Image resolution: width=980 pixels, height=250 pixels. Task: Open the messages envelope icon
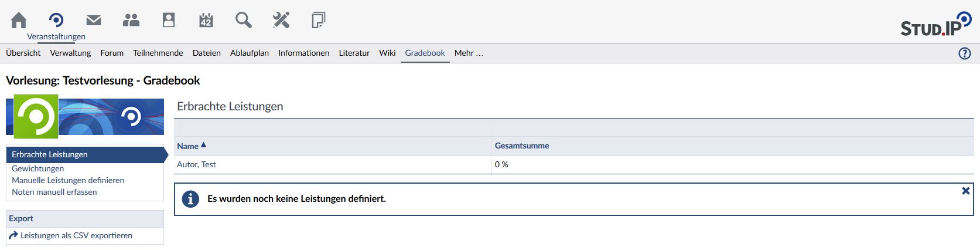pos(94,21)
